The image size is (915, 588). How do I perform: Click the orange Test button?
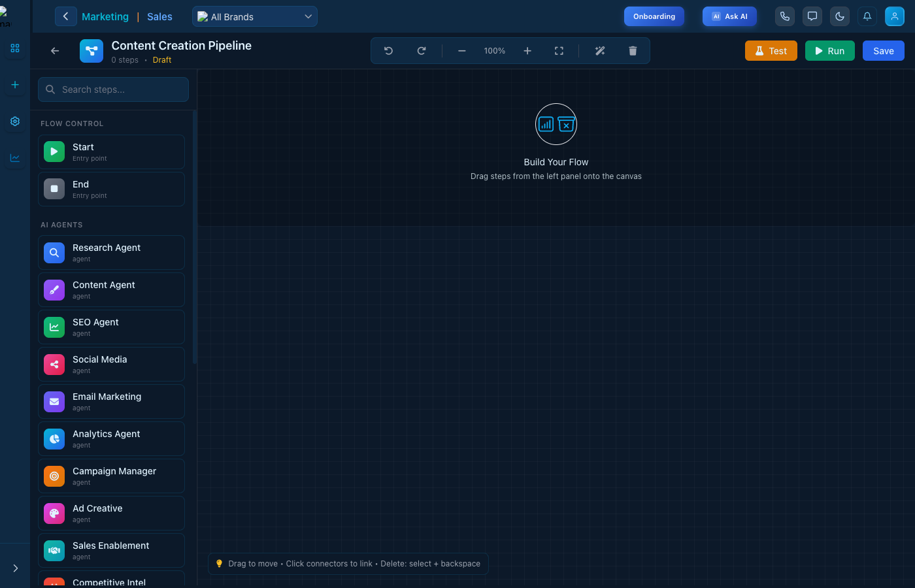771,51
